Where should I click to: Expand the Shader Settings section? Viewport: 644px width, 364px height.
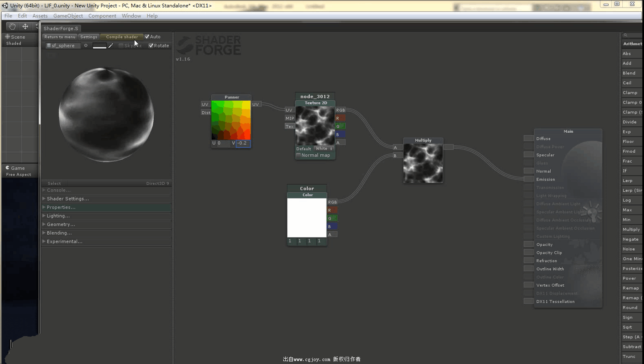pos(106,199)
